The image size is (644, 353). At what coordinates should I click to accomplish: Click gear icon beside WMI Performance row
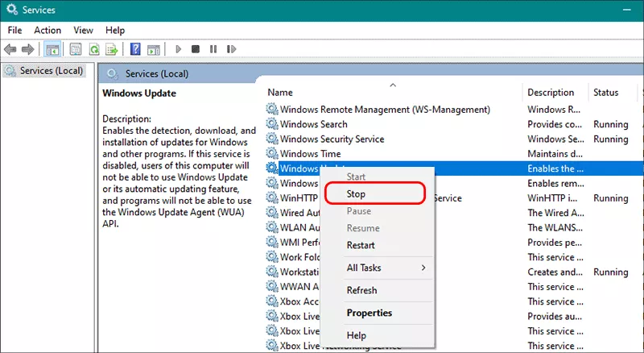coord(272,243)
